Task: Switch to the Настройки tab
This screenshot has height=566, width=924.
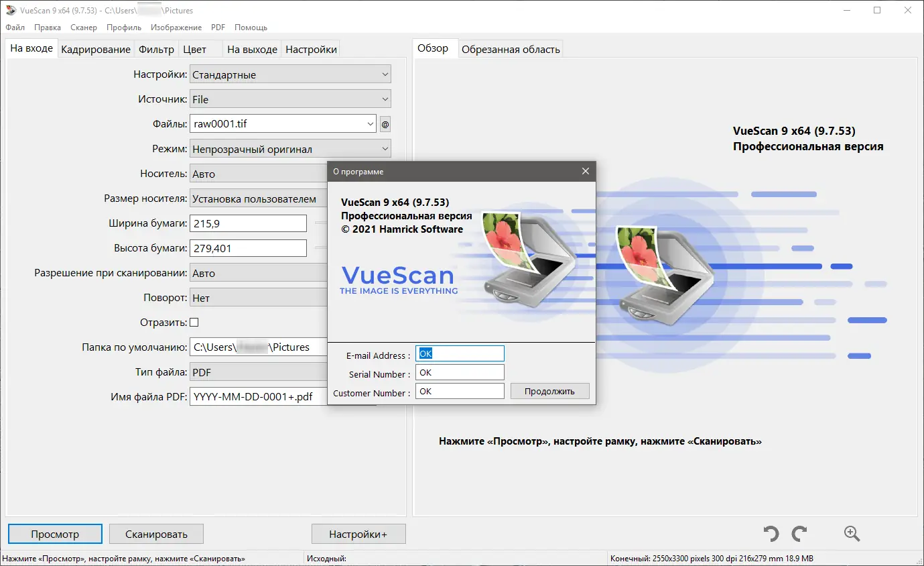Action: 311,49
